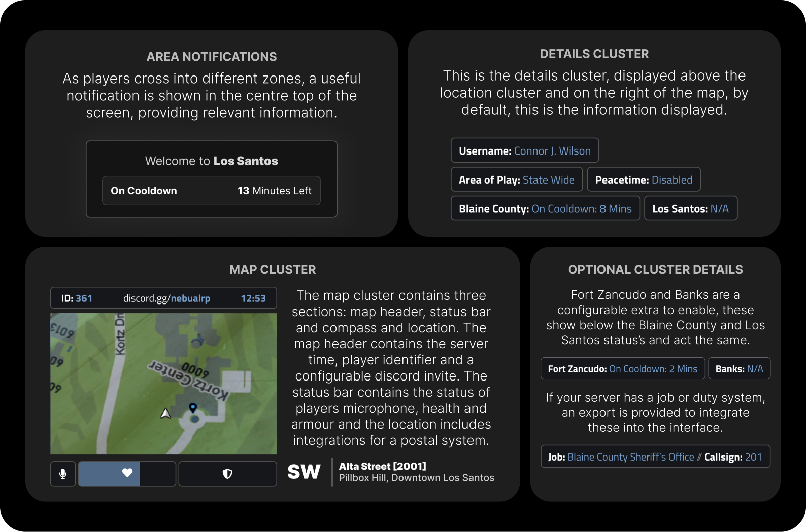Select the Username: Connor J. Wilson badge
The height and width of the screenshot is (532, 806).
524,150
